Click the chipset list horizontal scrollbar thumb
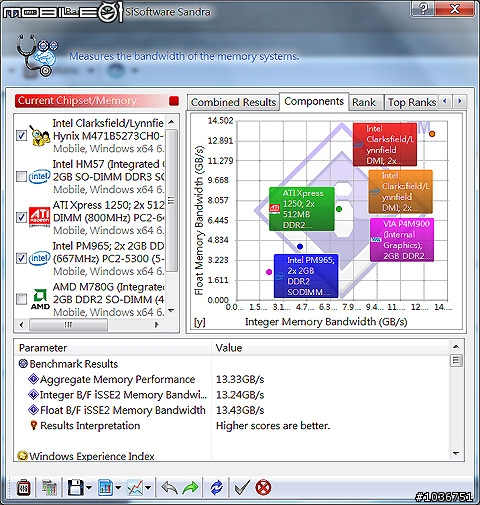This screenshot has width=480, height=505. pyautogui.click(x=68, y=324)
